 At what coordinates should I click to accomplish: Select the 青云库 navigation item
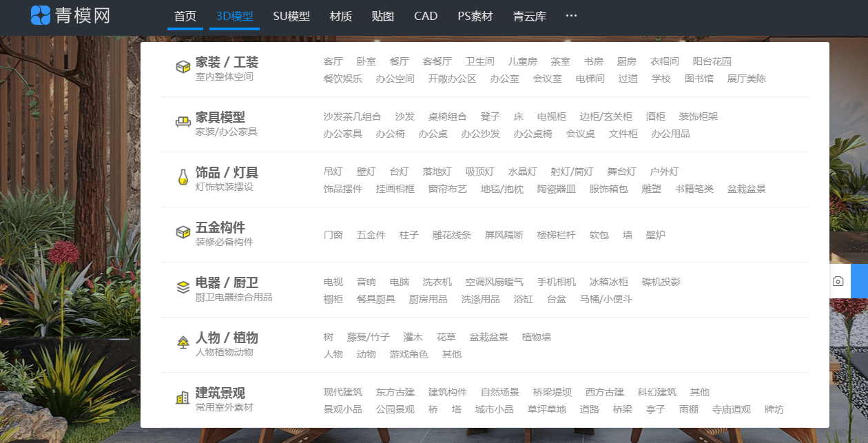[x=529, y=17]
